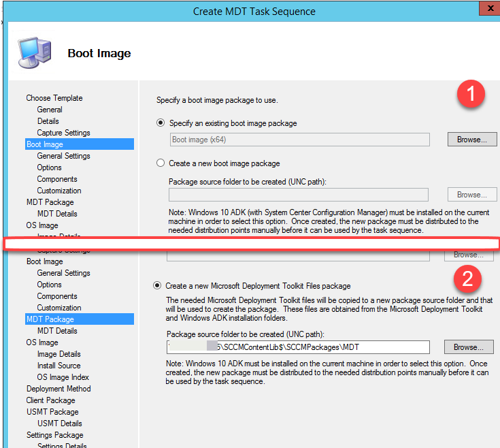Click the UNC path field containing SCCMPackages\MDT
Image resolution: width=500 pixels, height=448 pixels.
[x=298, y=347]
